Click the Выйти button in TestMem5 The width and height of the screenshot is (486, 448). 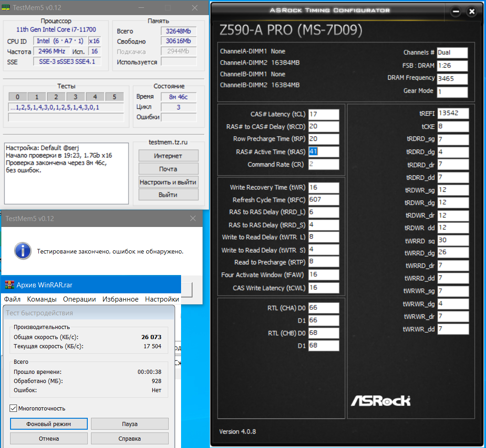click(x=168, y=195)
